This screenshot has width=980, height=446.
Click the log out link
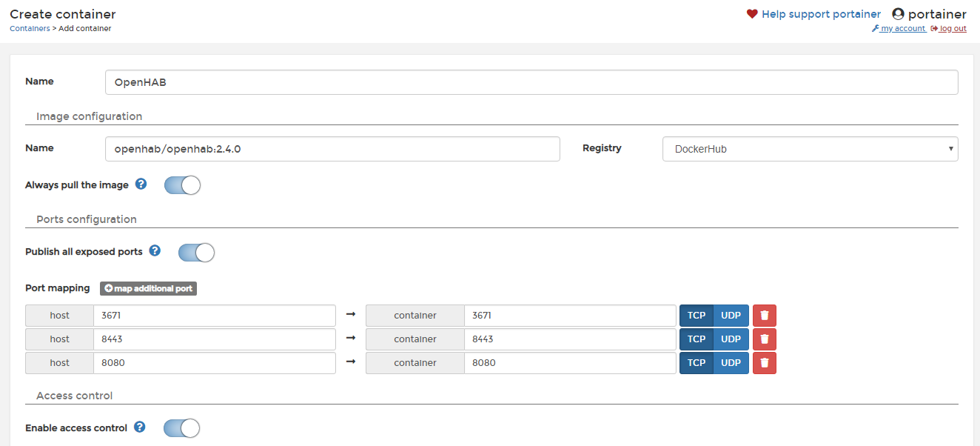[949, 29]
